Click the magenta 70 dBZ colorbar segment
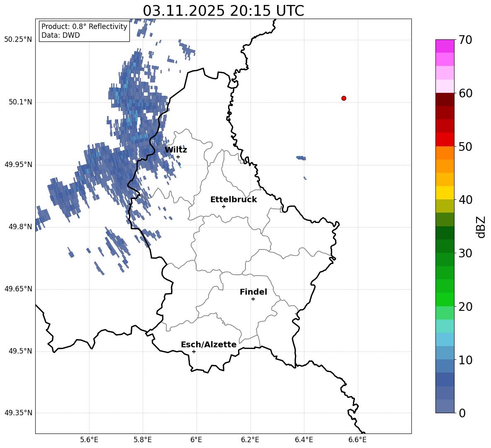 pyautogui.click(x=445, y=46)
